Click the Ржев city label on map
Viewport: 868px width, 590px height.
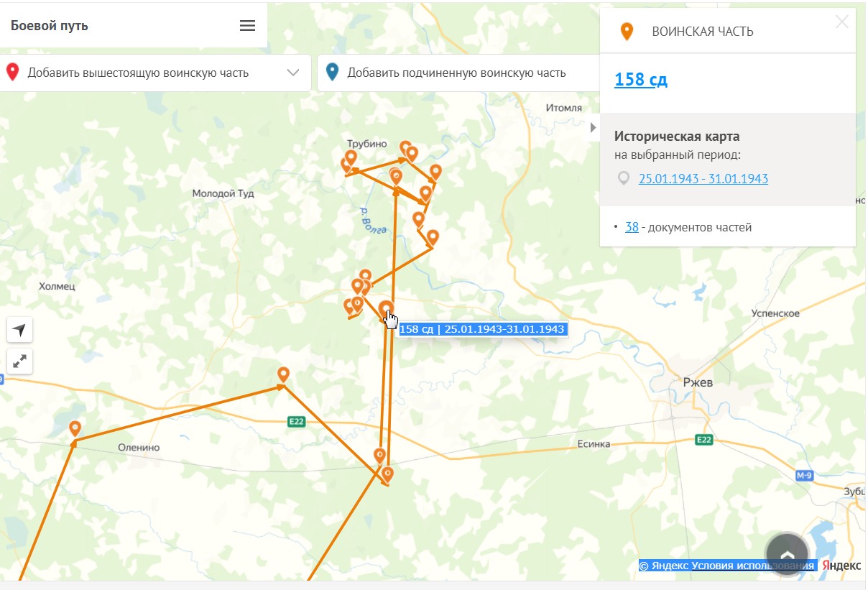pos(698,382)
